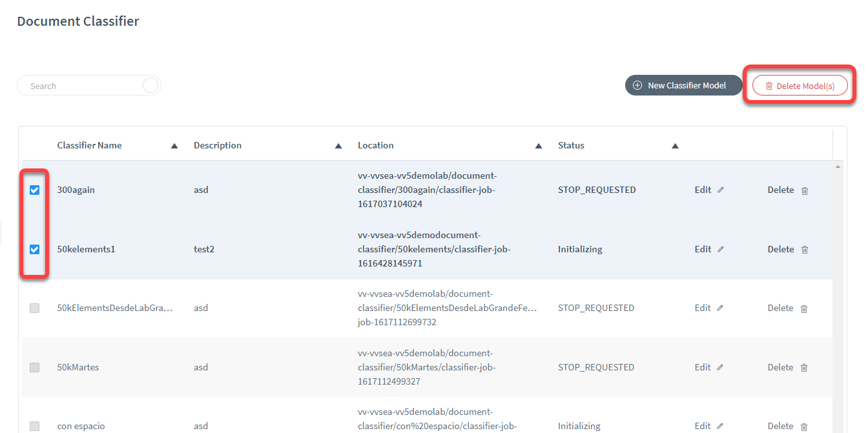Click the Document Classifier page title
This screenshot has height=433, width=868.
78,21
